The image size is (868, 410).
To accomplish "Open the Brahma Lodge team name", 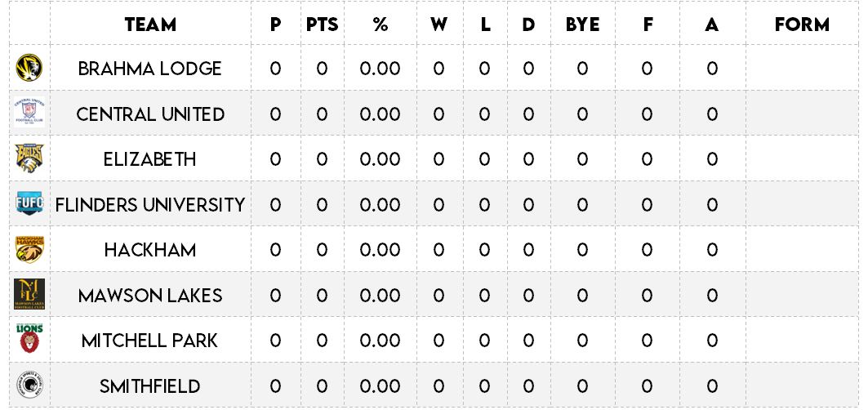I will pos(150,69).
